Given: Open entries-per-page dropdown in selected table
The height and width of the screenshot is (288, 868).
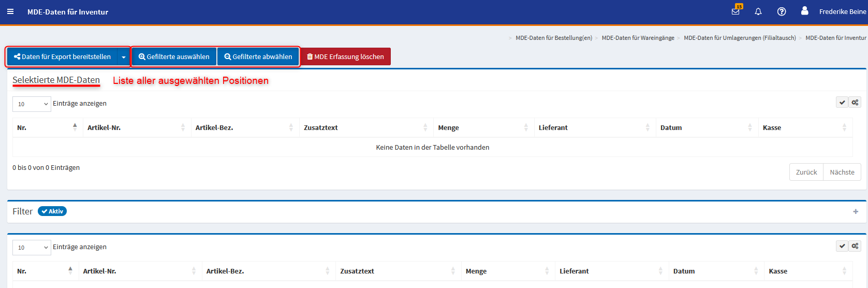Looking at the screenshot, I should 32,104.
